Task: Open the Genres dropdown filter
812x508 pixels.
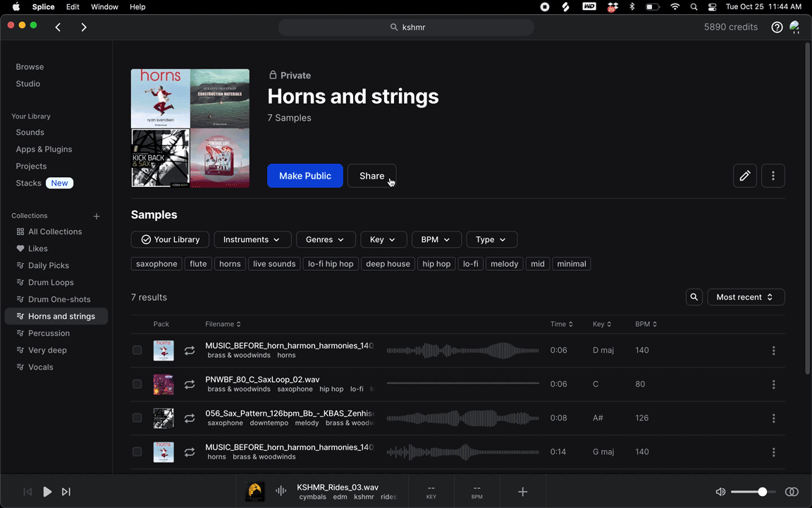Action: tap(325, 240)
